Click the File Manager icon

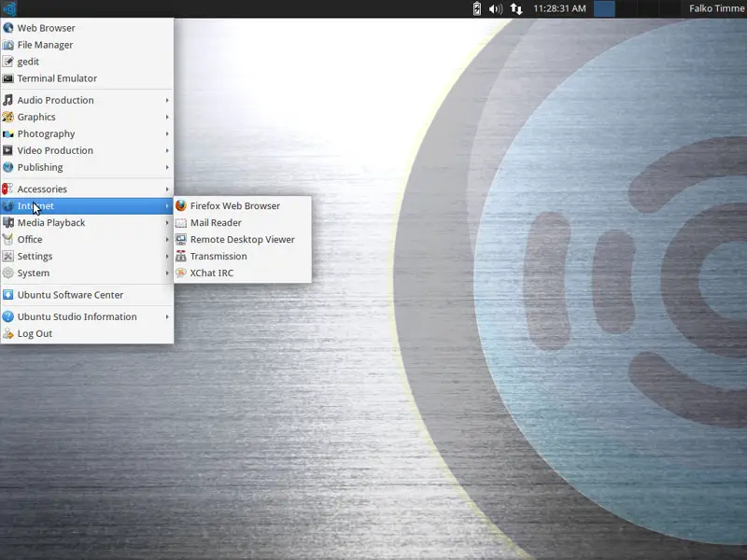click(8, 45)
